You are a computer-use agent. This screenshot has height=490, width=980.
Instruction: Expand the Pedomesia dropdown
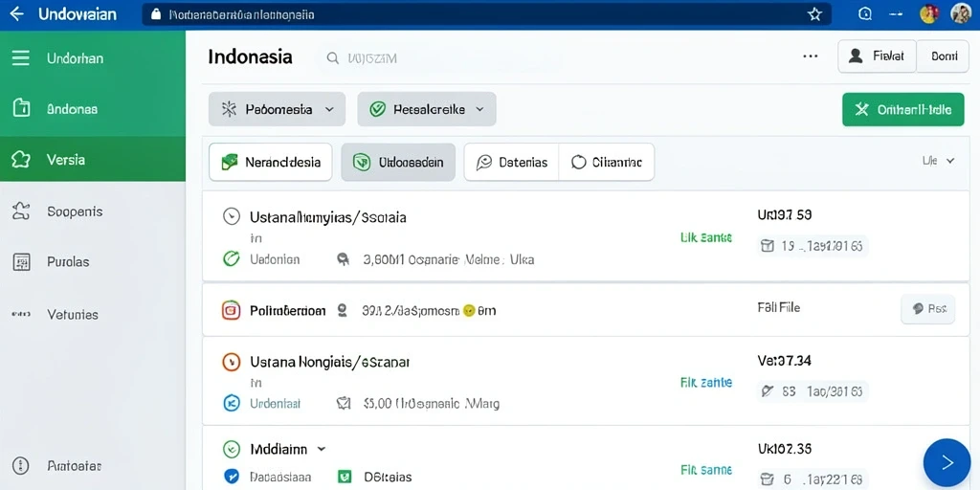[x=277, y=109]
